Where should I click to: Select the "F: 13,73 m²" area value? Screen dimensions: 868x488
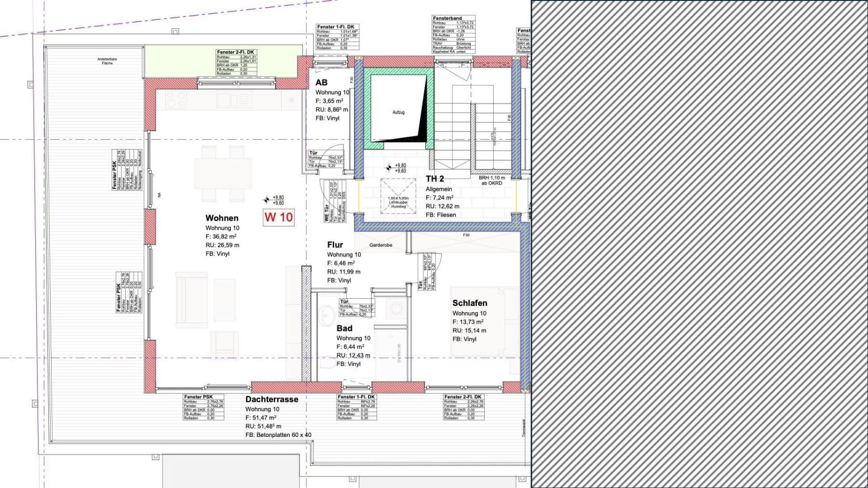(x=468, y=322)
